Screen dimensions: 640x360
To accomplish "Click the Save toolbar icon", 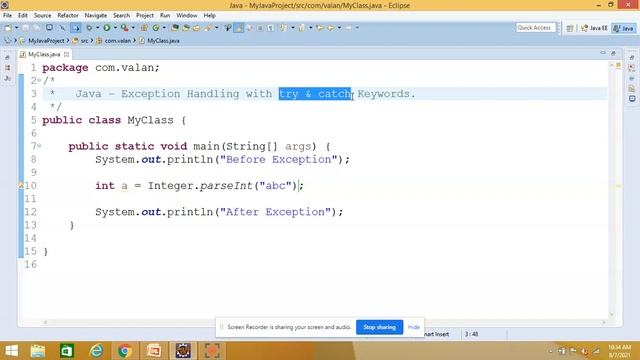I will [25, 28].
